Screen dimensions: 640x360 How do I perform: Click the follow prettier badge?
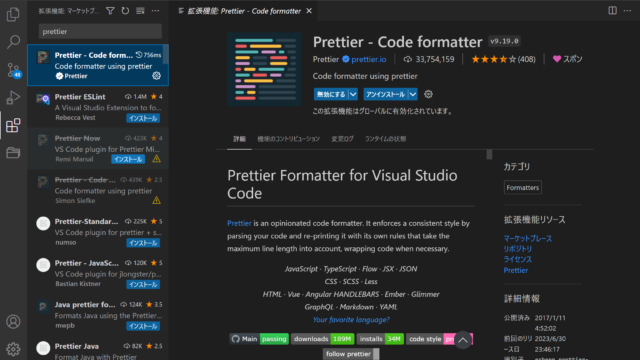pyautogui.click(x=351, y=354)
